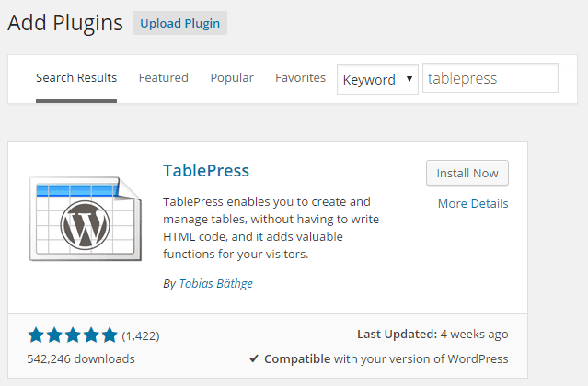The height and width of the screenshot is (386, 588).
Task: Visit author Tobias Bäthge's link
Action: pyautogui.click(x=215, y=283)
